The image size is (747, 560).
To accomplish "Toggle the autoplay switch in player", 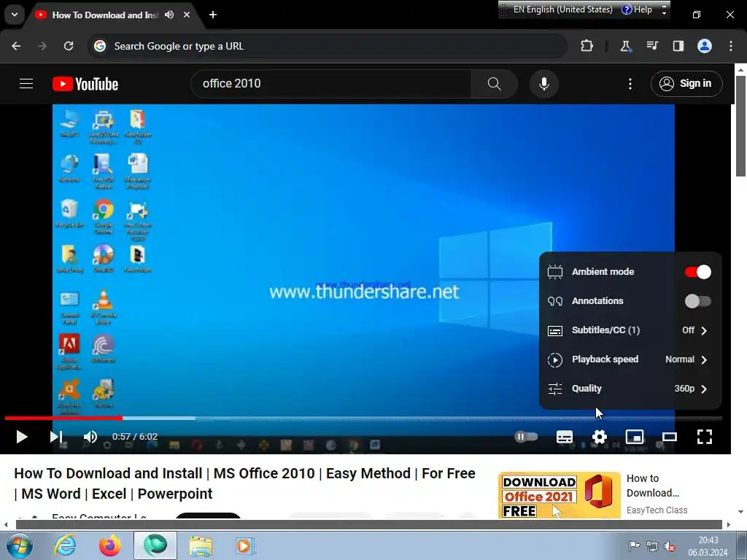I will [526, 436].
